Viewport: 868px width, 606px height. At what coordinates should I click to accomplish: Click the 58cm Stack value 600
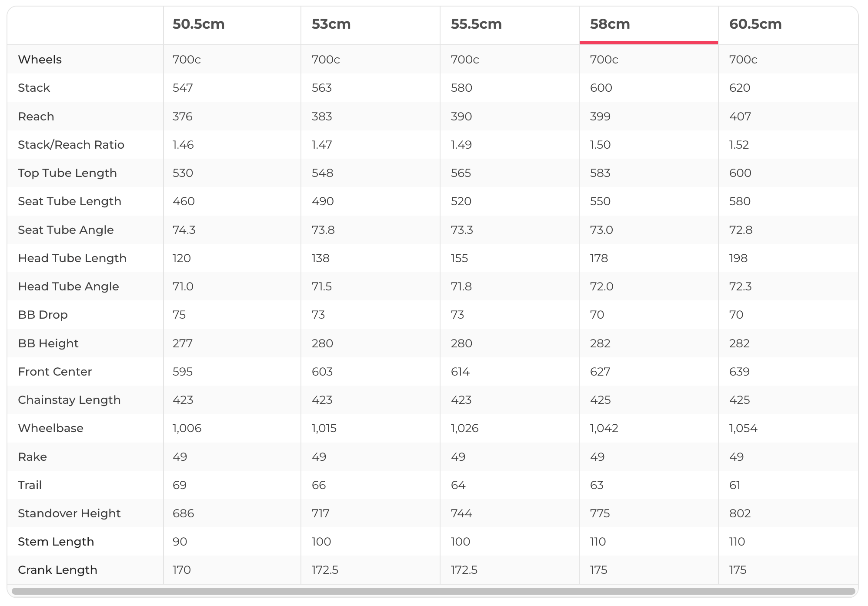[x=601, y=88]
